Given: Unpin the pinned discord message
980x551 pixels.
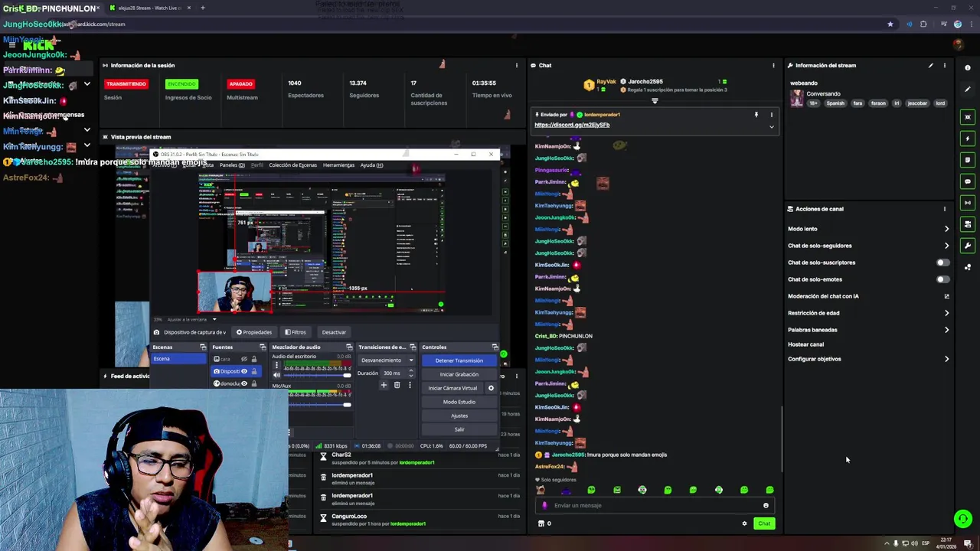Looking at the screenshot, I should tap(756, 115).
